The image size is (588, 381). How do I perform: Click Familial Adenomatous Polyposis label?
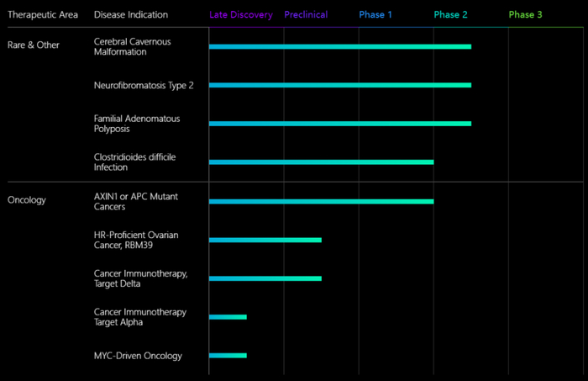[x=136, y=124]
